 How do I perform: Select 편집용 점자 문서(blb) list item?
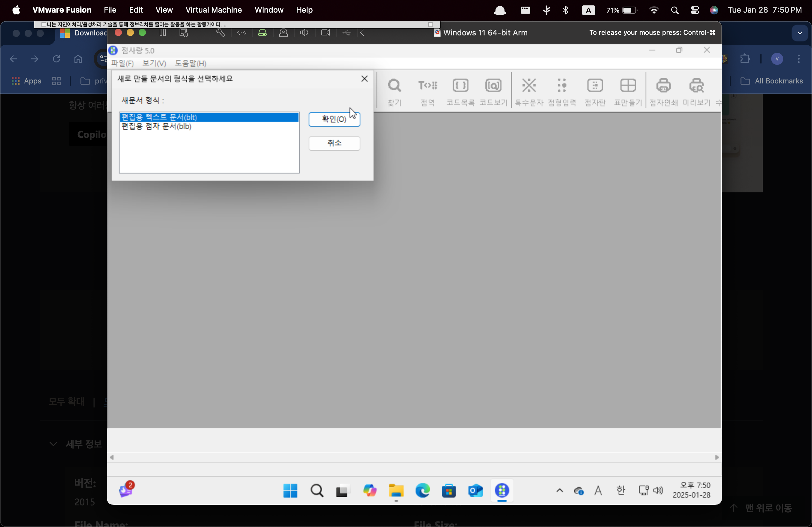click(x=156, y=126)
